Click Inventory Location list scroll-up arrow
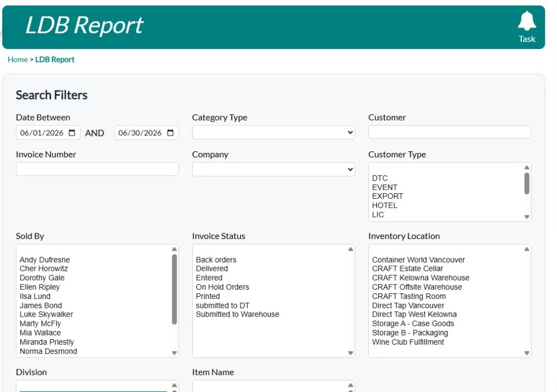 [x=527, y=249]
